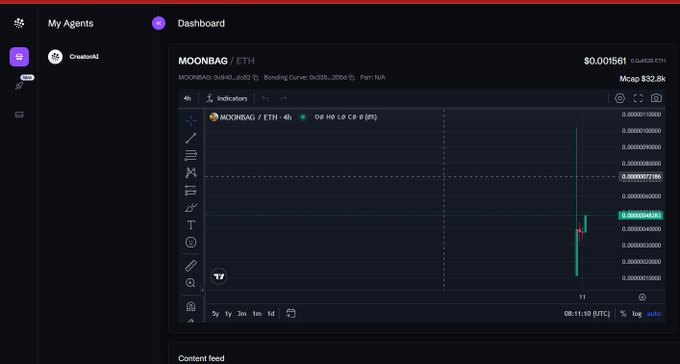Toggle log scale on price axis
Screen dimensions: 680x364
637,314
